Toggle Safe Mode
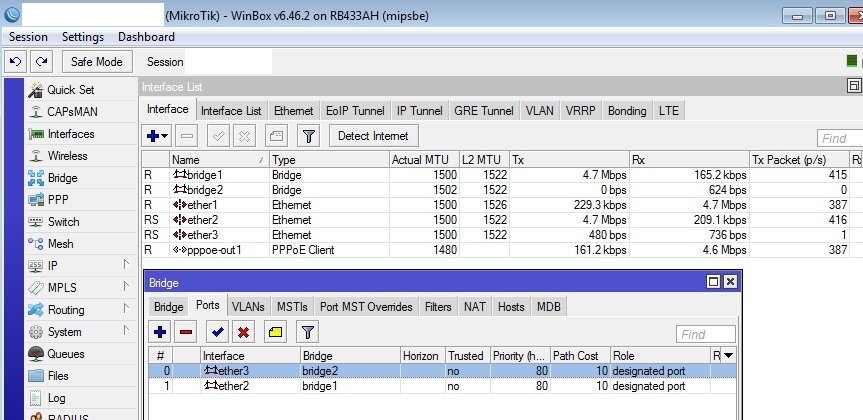This screenshot has width=863, height=420. pyautogui.click(x=96, y=62)
